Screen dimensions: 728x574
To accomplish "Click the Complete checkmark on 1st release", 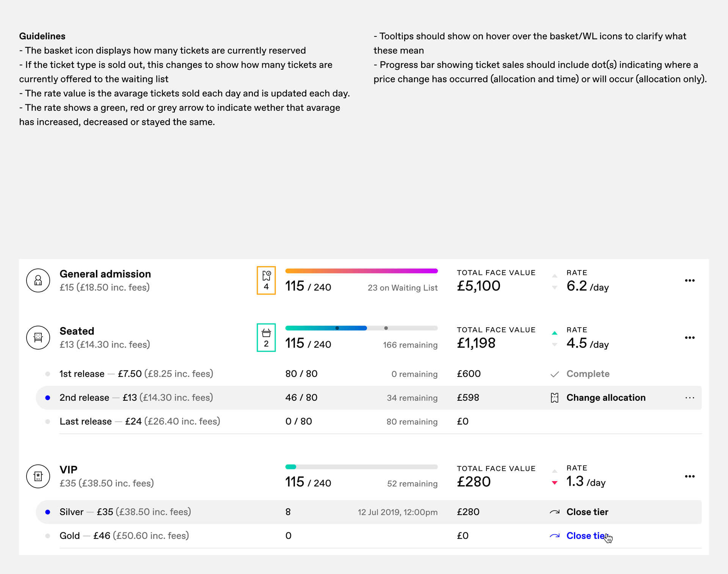I will point(554,374).
